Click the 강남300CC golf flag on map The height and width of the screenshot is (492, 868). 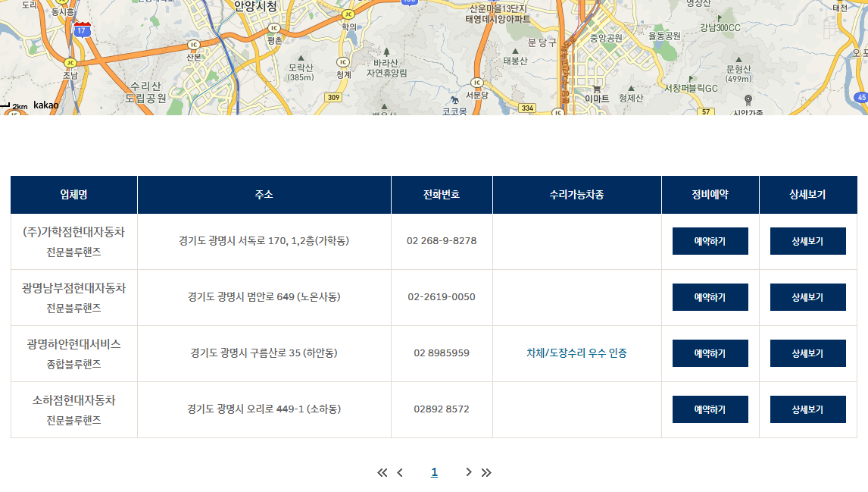720,18
